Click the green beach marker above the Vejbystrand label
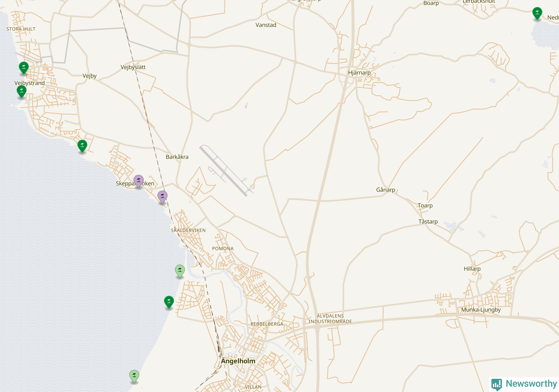Screen dimensions: 559x392 pos(24,68)
